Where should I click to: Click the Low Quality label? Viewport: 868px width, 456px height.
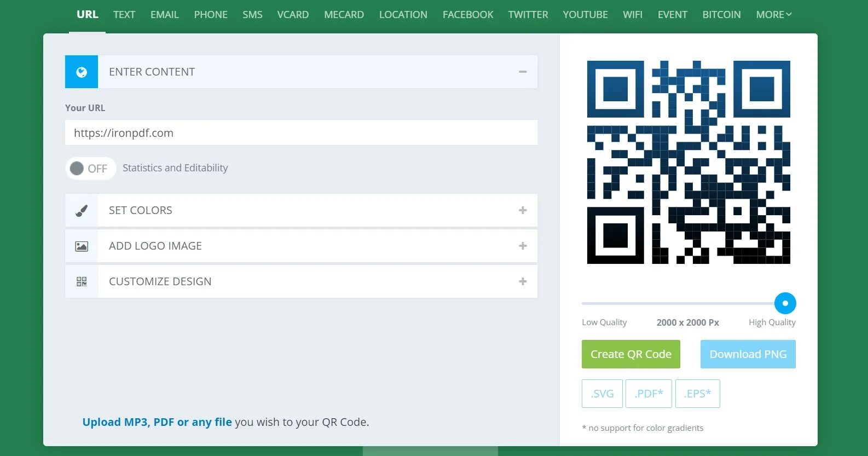point(604,322)
